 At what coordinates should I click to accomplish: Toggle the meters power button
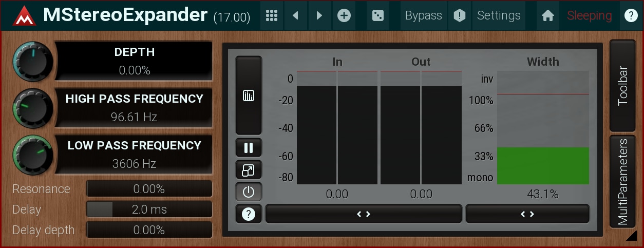(x=249, y=192)
